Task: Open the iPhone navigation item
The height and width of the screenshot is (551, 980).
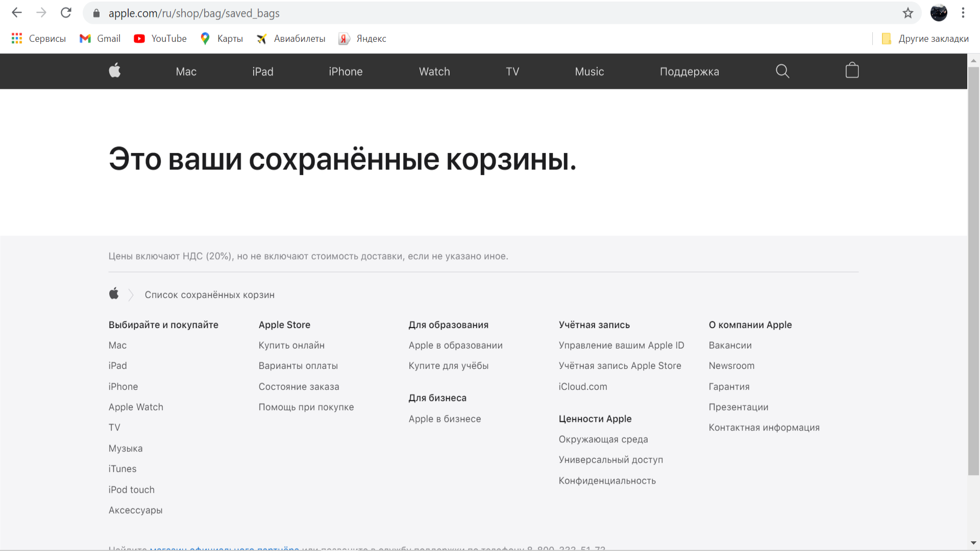Action: pos(346,72)
